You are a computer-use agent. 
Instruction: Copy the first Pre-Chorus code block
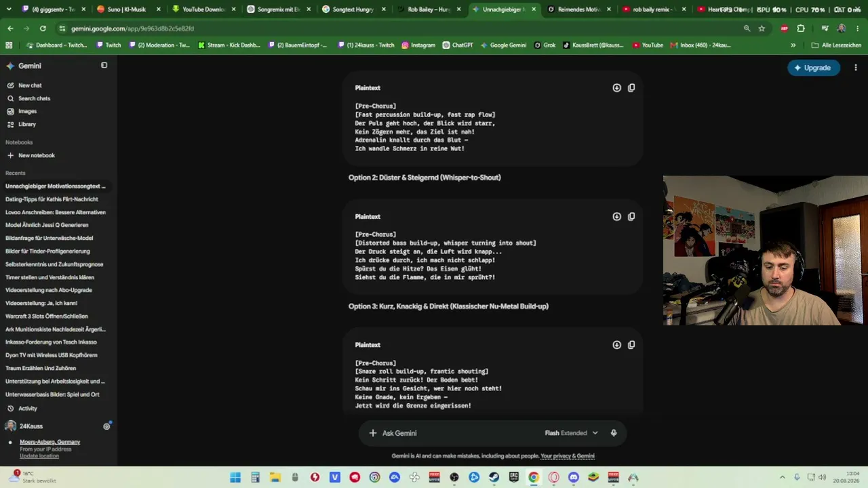click(x=631, y=87)
